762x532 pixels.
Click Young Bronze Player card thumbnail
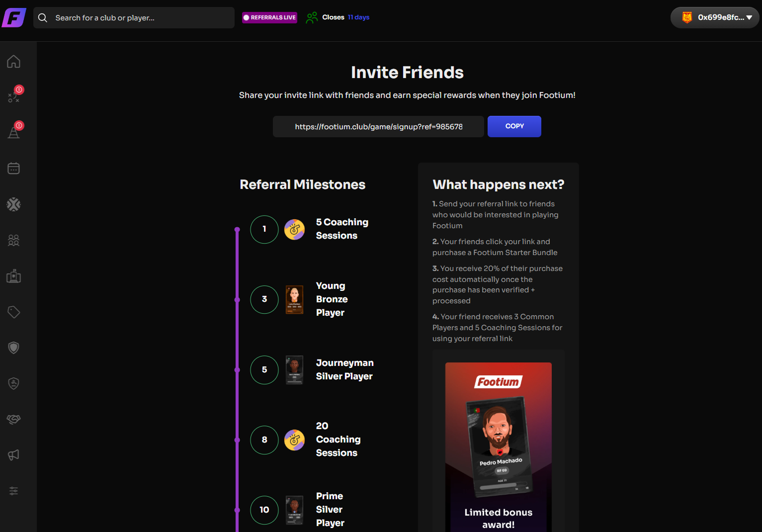[x=294, y=299]
